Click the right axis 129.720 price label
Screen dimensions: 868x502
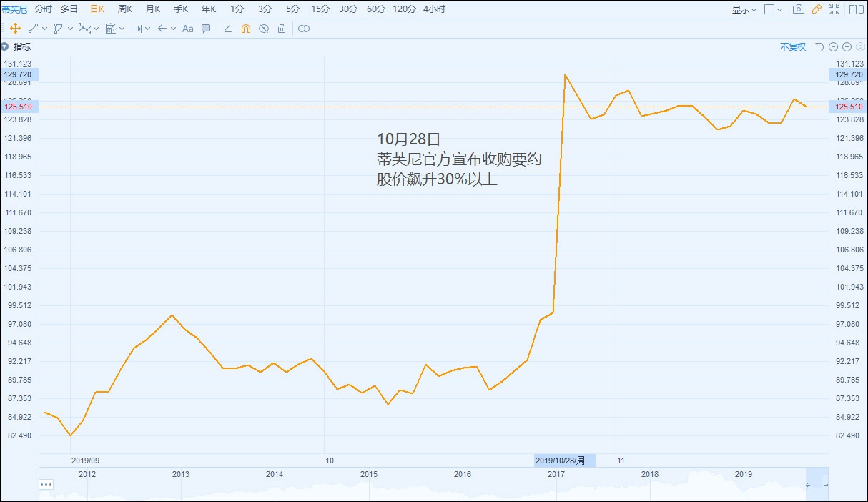[849, 74]
